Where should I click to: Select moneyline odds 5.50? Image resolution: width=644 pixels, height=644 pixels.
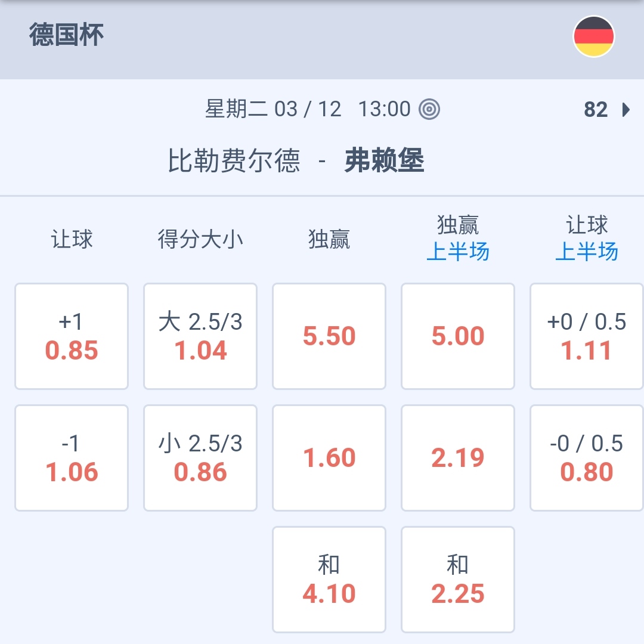(x=329, y=336)
